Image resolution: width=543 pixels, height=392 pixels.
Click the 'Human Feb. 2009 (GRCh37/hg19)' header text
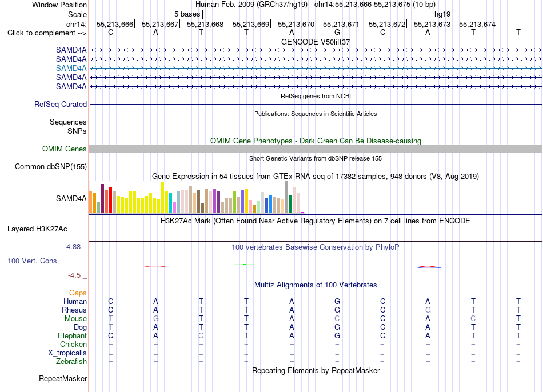point(251,5)
